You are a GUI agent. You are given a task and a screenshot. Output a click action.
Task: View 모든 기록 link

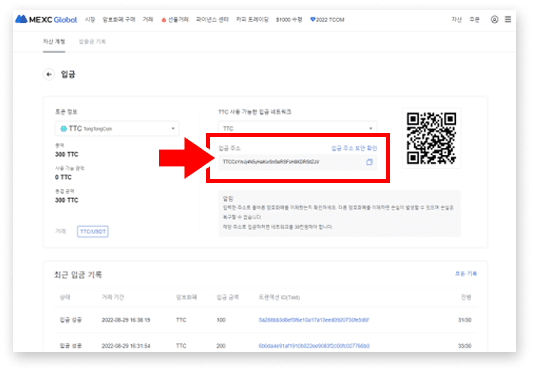[x=466, y=274]
